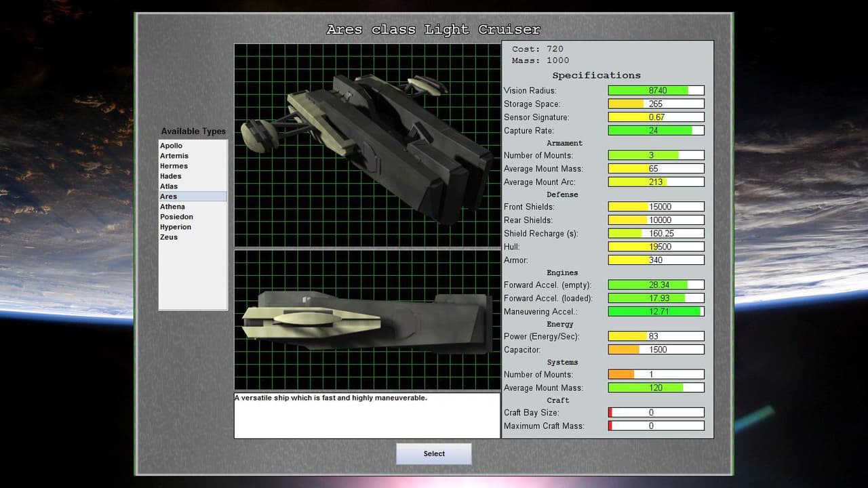Click Rear Shields bar showing 10000
This screenshot has height=488, width=868.
tap(656, 220)
